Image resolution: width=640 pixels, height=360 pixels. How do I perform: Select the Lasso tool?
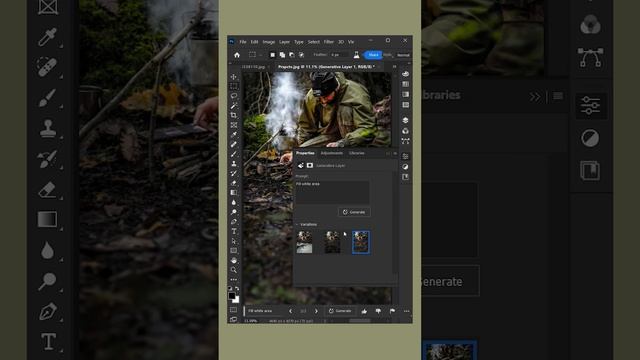234,96
